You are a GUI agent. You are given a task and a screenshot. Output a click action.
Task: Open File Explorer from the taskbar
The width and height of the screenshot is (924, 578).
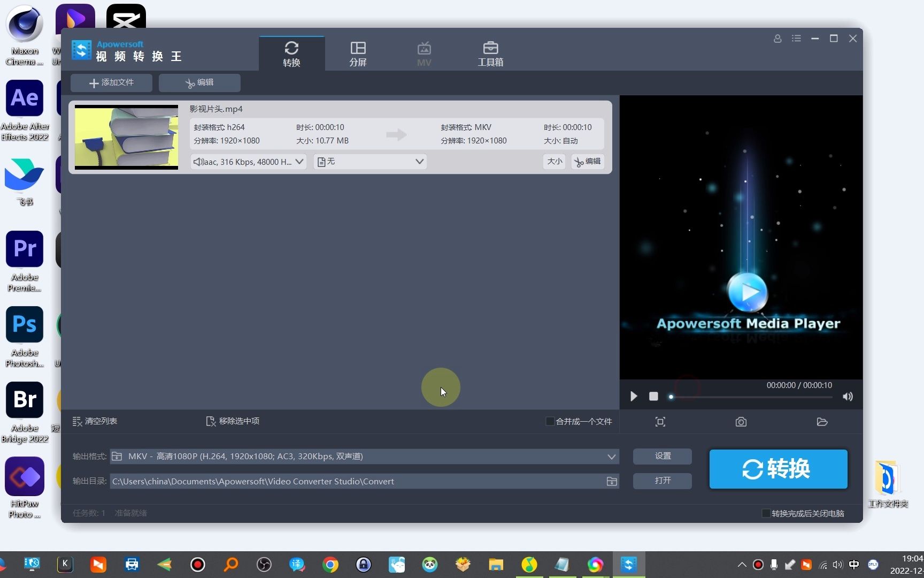(496, 564)
